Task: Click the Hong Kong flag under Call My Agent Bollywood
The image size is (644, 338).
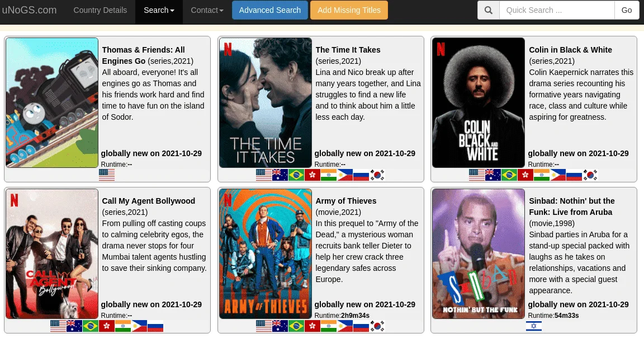Action: click(x=107, y=326)
